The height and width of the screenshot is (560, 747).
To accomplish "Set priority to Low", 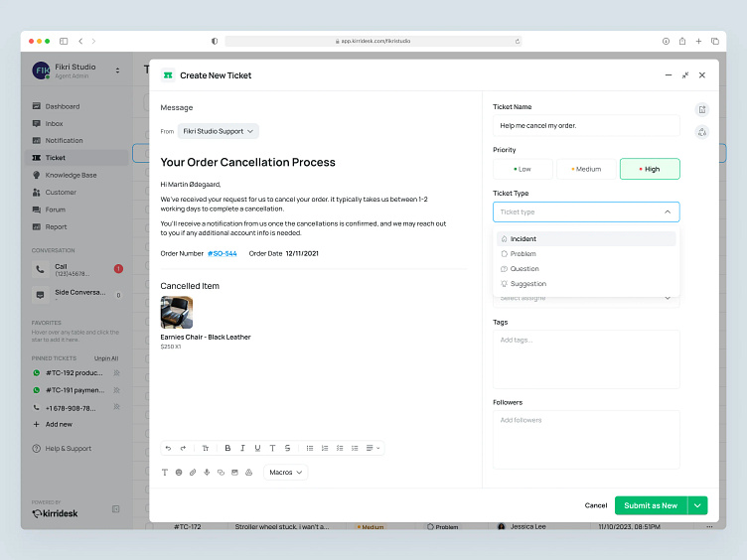I will [523, 169].
